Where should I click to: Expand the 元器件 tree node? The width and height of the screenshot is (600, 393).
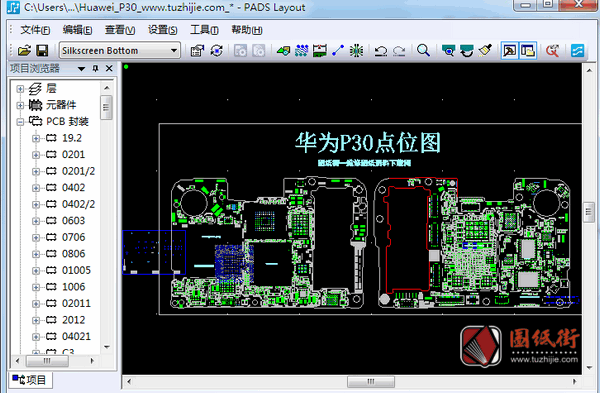coord(20,105)
